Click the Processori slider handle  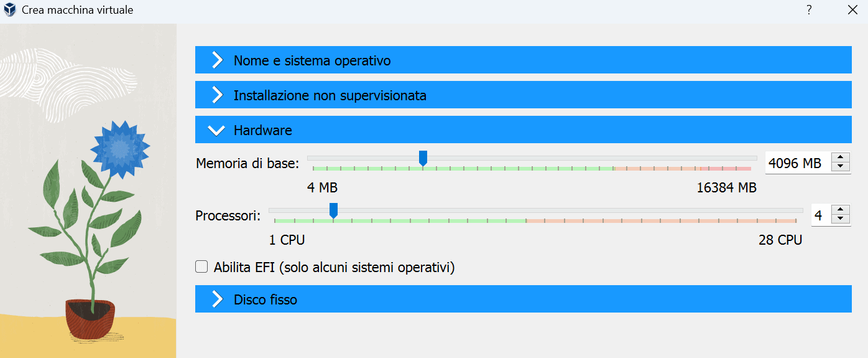(x=333, y=210)
